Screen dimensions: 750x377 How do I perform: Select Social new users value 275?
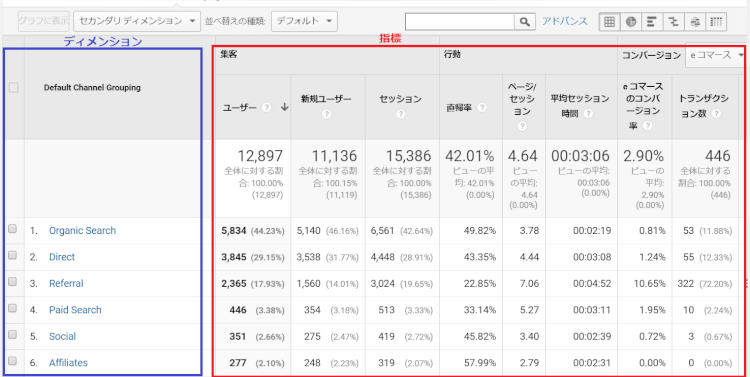[x=312, y=336]
